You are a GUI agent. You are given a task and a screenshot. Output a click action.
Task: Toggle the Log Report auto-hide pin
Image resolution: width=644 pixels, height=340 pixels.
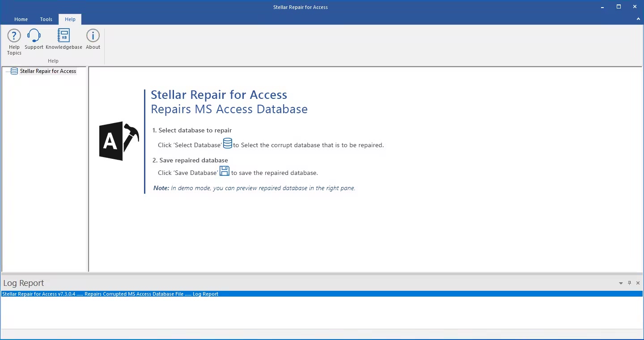[x=629, y=283]
